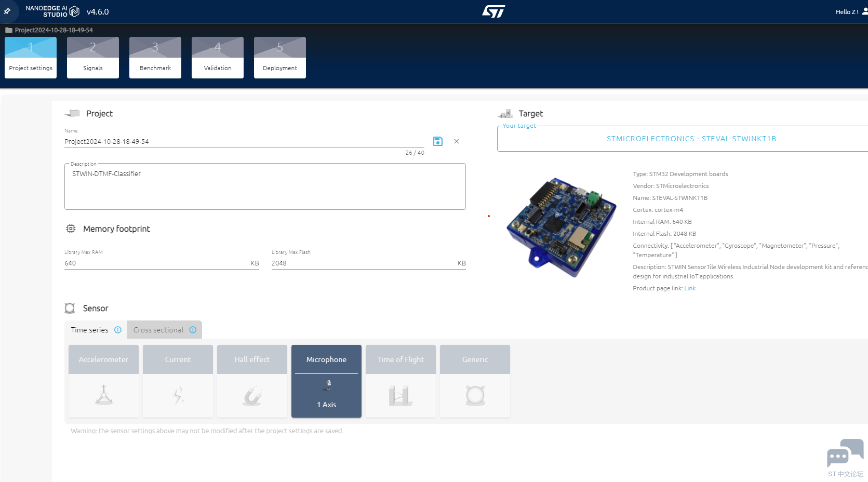Go to the Signals step
Screen dimensions: 868x482
(93, 58)
